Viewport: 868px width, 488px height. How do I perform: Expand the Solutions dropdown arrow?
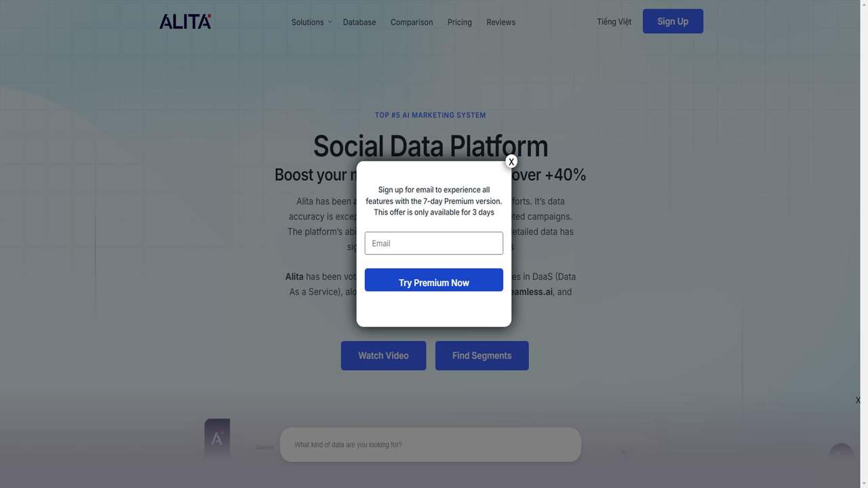330,22
